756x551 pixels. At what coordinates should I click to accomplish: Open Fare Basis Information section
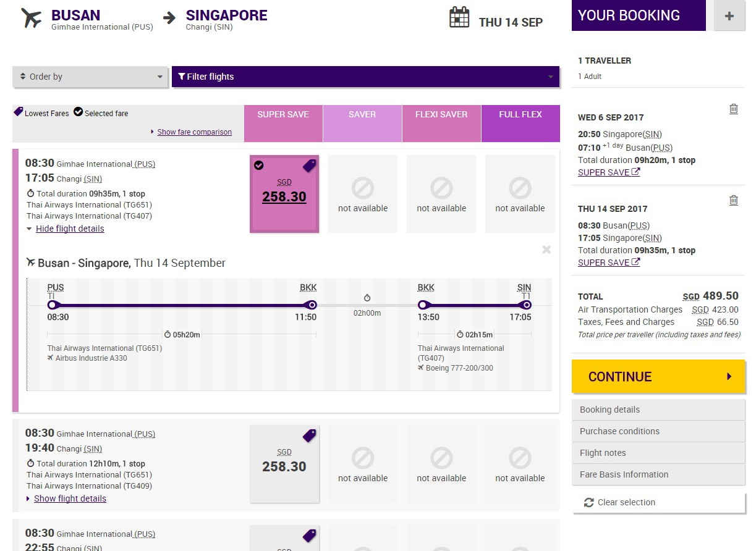click(x=659, y=474)
